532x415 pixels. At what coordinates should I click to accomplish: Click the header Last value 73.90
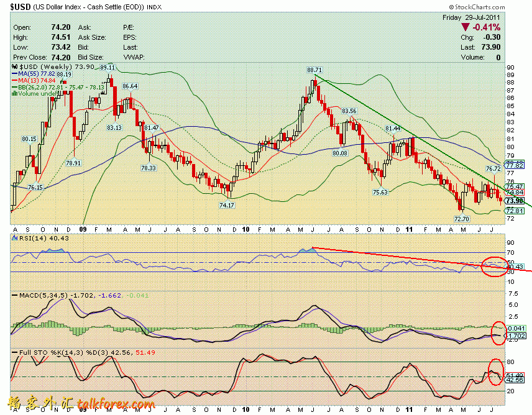coord(490,47)
